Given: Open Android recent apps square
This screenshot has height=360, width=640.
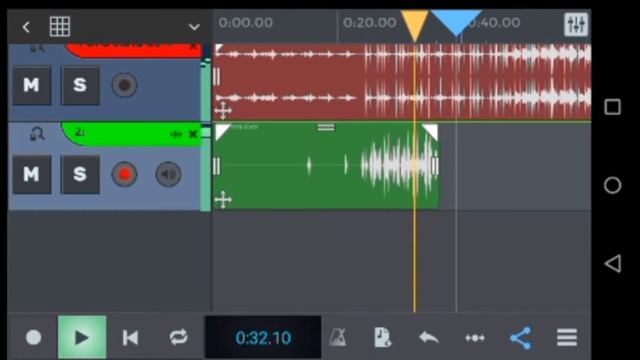Looking at the screenshot, I should click(612, 107).
